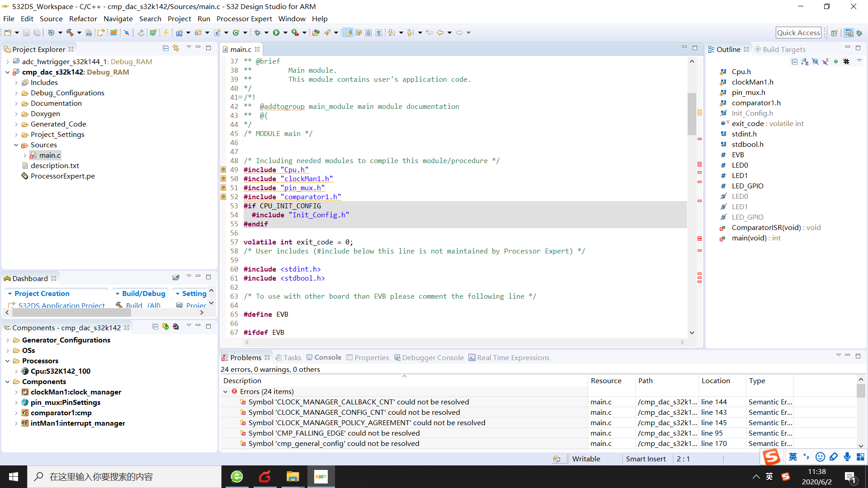Open the Project menu
The image size is (868, 488).
179,19
